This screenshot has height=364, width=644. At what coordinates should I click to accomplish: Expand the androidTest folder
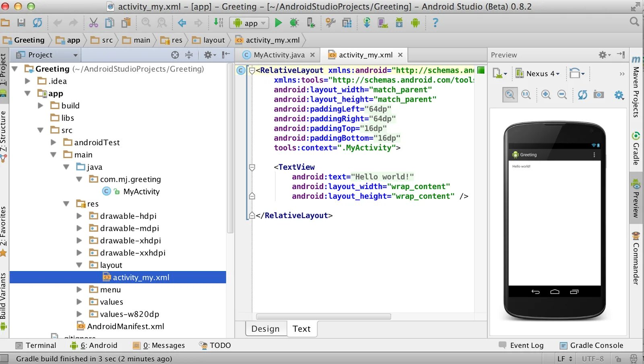(x=53, y=142)
